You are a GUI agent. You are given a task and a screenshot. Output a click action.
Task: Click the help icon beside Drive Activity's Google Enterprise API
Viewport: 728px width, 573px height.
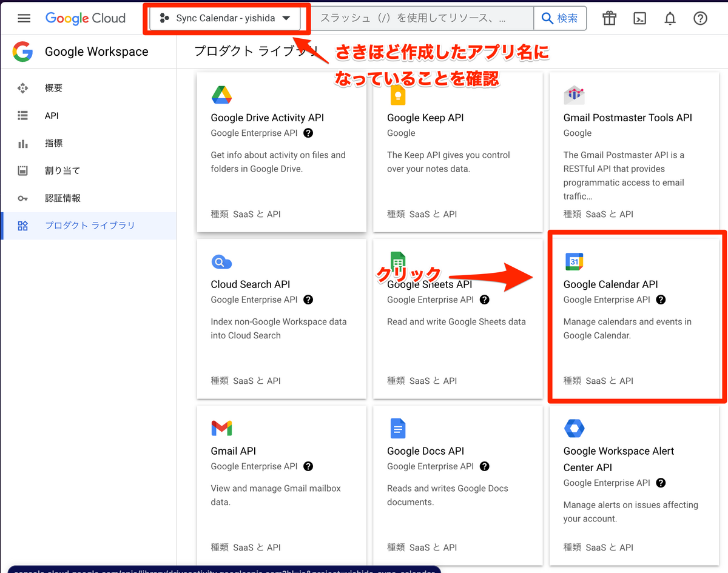click(x=308, y=133)
